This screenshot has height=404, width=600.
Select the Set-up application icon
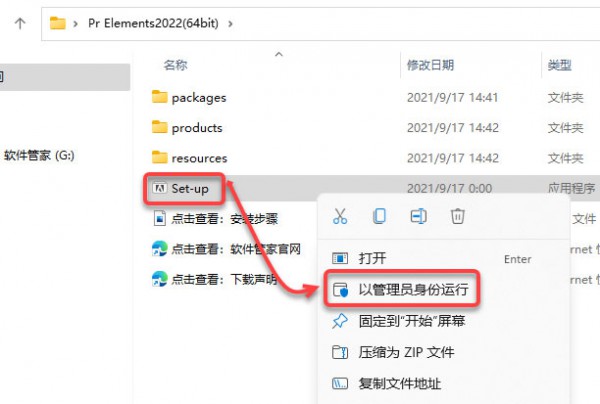click(159, 188)
